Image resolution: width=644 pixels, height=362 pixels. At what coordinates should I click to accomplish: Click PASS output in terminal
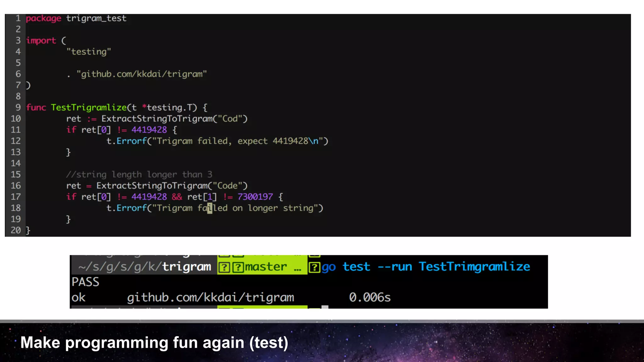[x=85, y=282]
